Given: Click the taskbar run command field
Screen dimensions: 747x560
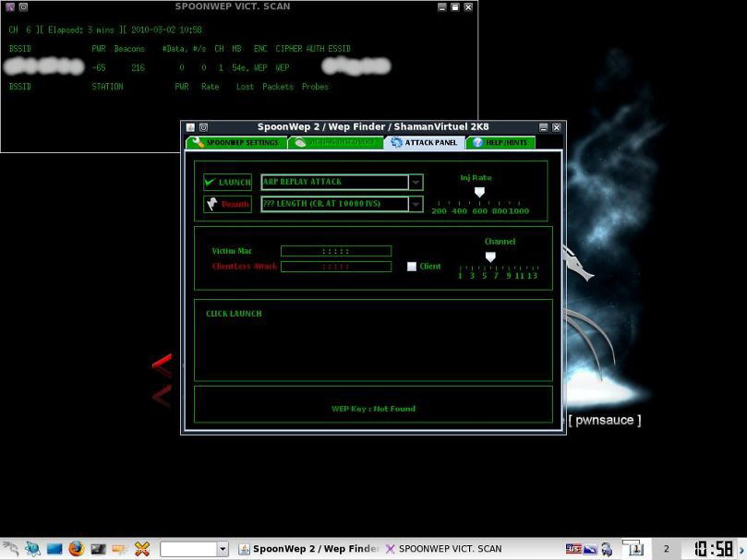Looking at the screenshot, I should click(188, 549).
